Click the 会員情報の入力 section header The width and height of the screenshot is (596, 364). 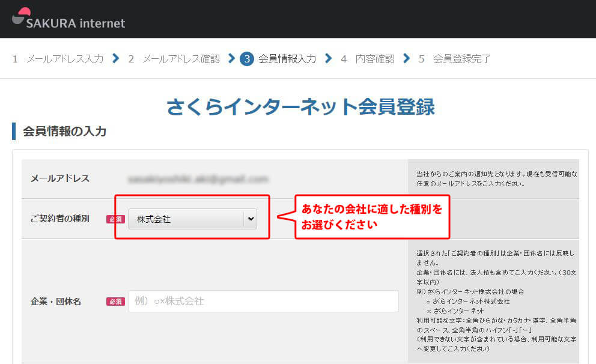pos(64,131)
